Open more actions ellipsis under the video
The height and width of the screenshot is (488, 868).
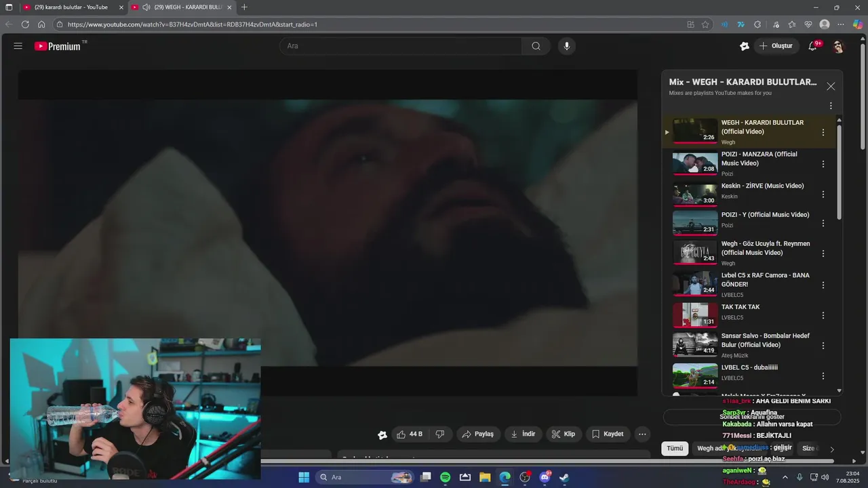pos(642,434)
